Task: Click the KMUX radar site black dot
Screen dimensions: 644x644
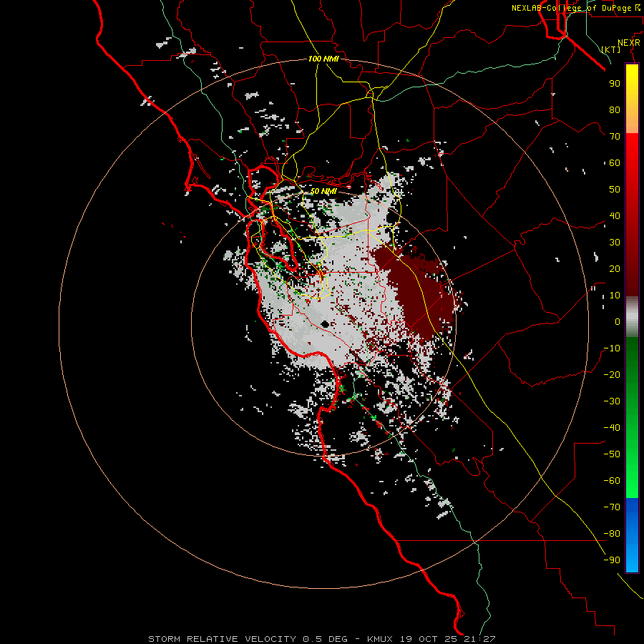Action: (325, 324)
